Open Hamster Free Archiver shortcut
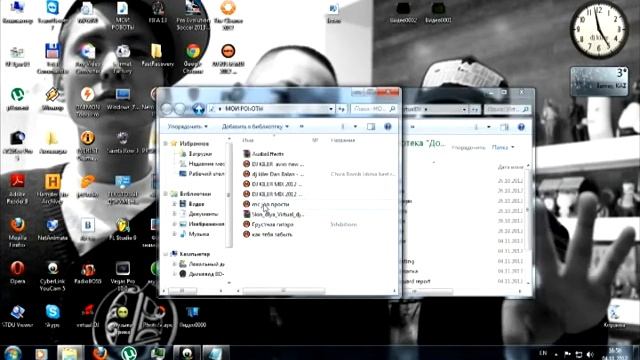This screenshot has width=640, height=360. click(53, 189)
